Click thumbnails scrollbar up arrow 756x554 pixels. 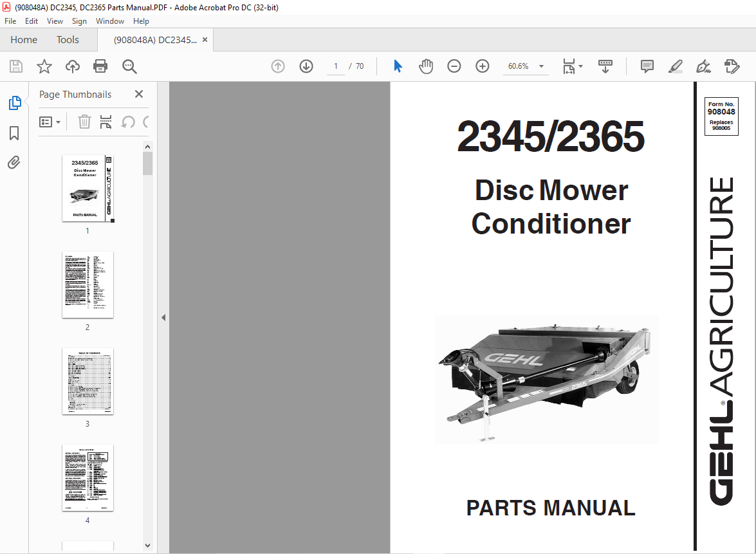147,147
